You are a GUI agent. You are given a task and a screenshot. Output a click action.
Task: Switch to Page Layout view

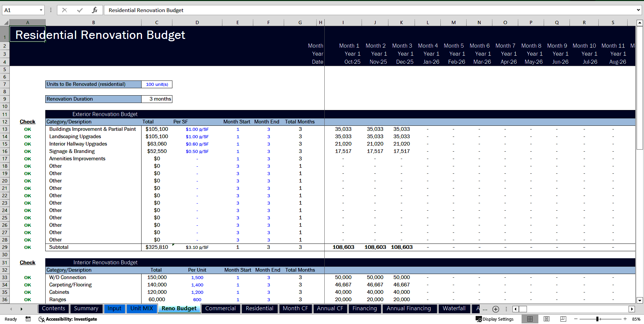(547, 319)
